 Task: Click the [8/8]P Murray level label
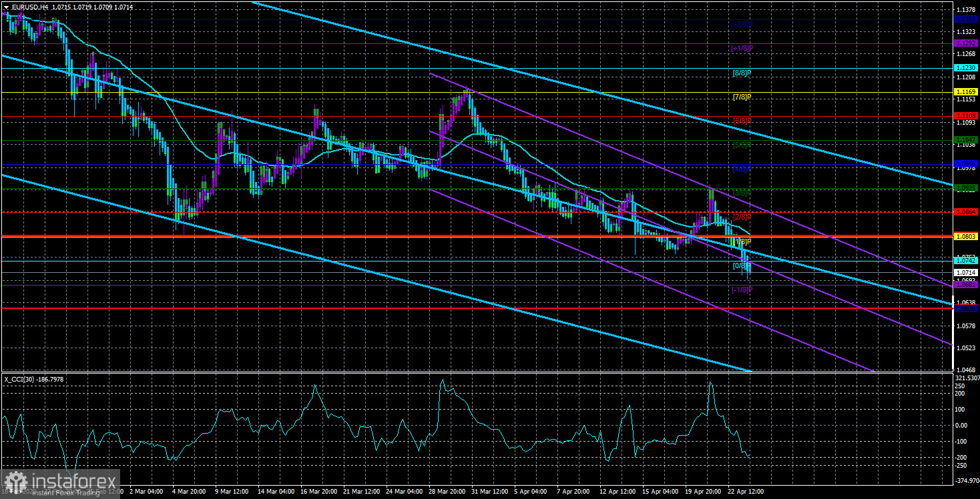[742, 72]
